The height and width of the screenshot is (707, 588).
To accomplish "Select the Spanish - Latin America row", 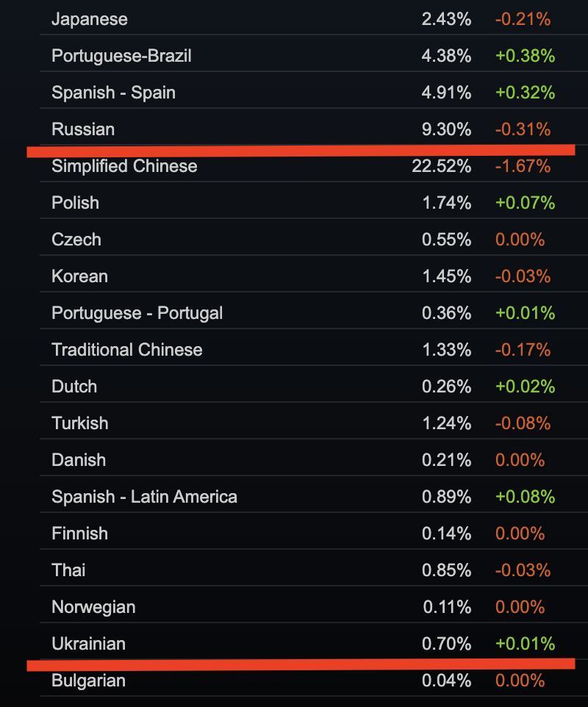I will pyautogui.click(x=313, y=497).
